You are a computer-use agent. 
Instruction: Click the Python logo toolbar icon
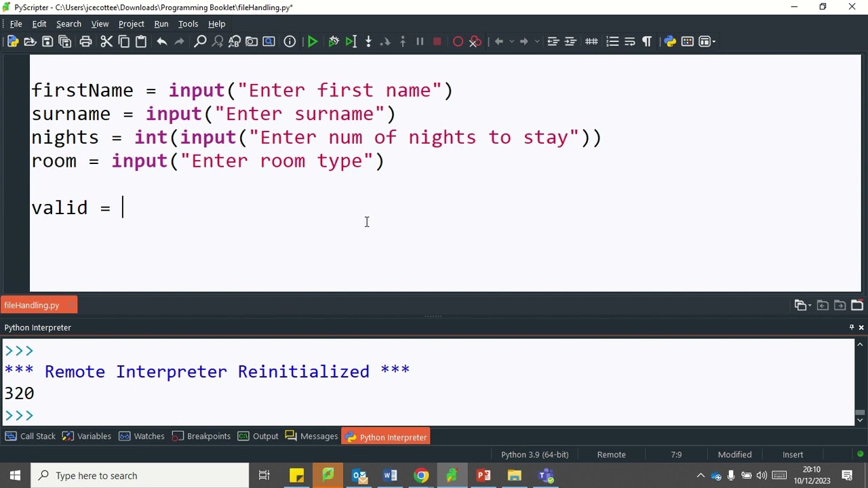670,41
